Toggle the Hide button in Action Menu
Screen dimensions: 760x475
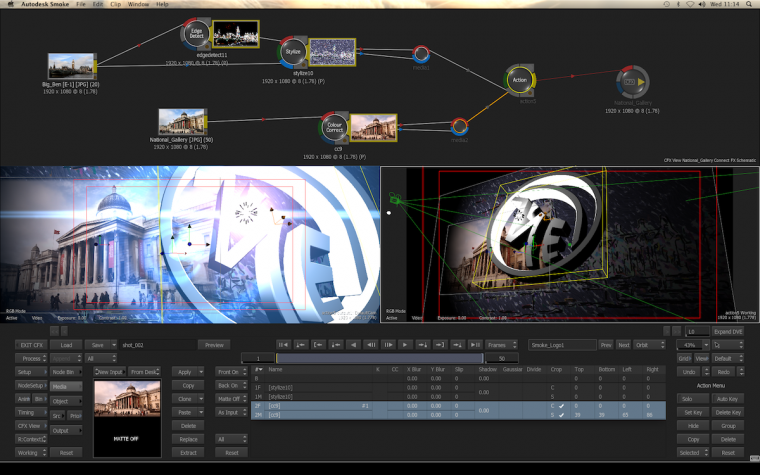[x=693, y=426]
